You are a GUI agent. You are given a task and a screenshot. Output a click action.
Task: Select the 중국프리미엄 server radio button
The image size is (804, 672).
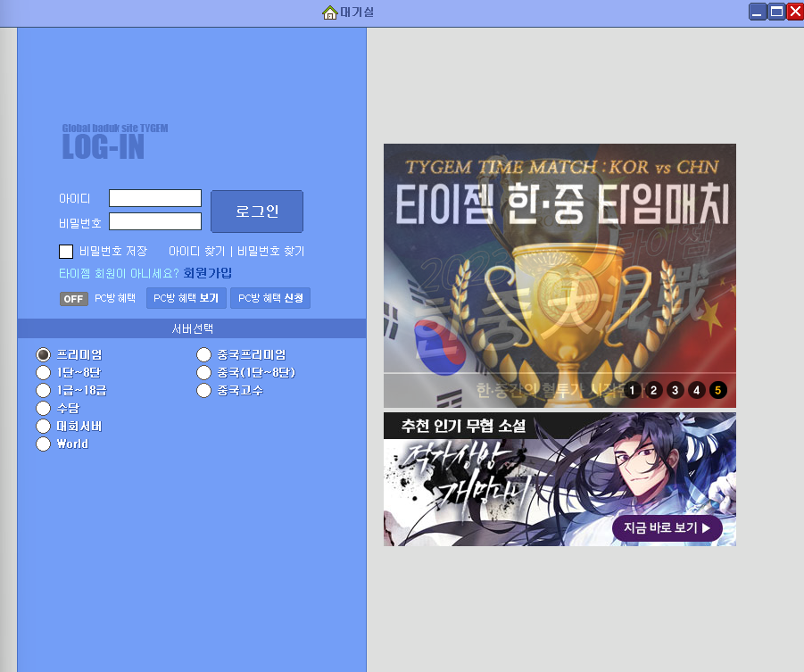coord(204,354)
